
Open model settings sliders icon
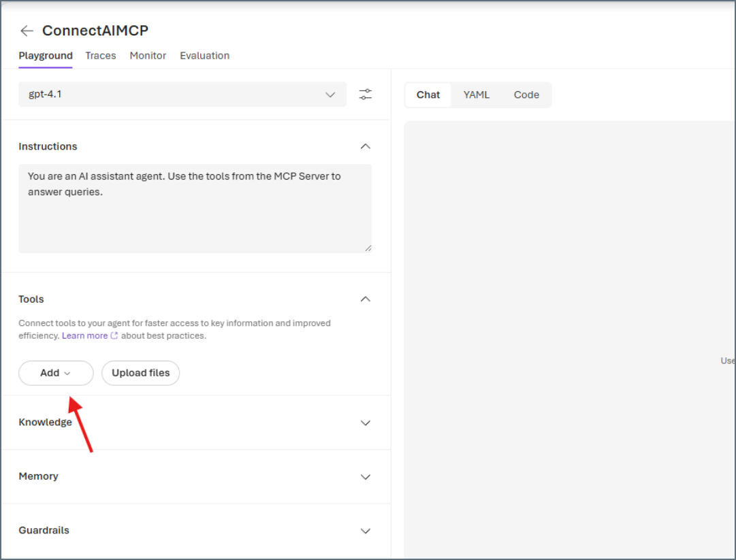coord(365,95)
